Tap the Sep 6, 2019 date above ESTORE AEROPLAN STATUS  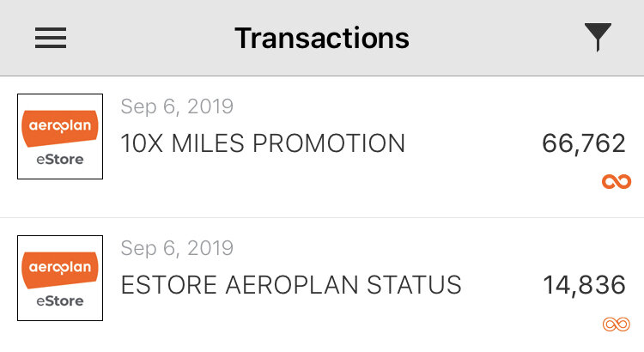click(x=177, y=248)
